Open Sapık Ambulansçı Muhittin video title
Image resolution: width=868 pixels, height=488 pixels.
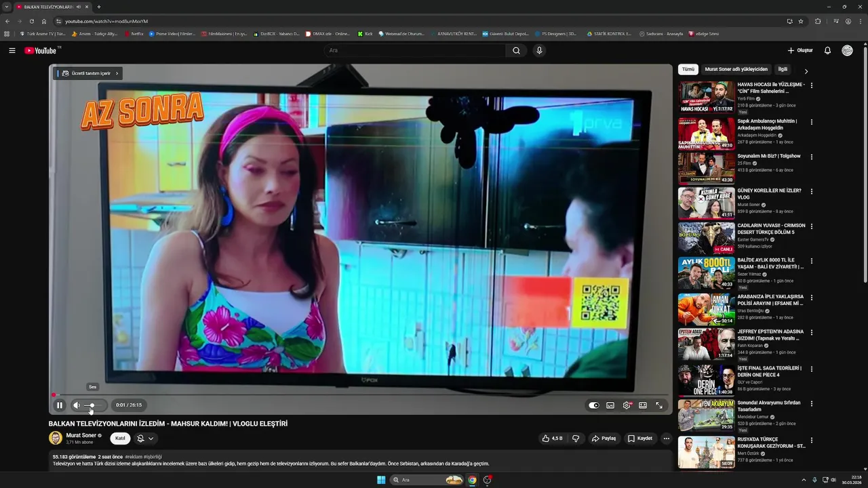(x=767, y=124)
